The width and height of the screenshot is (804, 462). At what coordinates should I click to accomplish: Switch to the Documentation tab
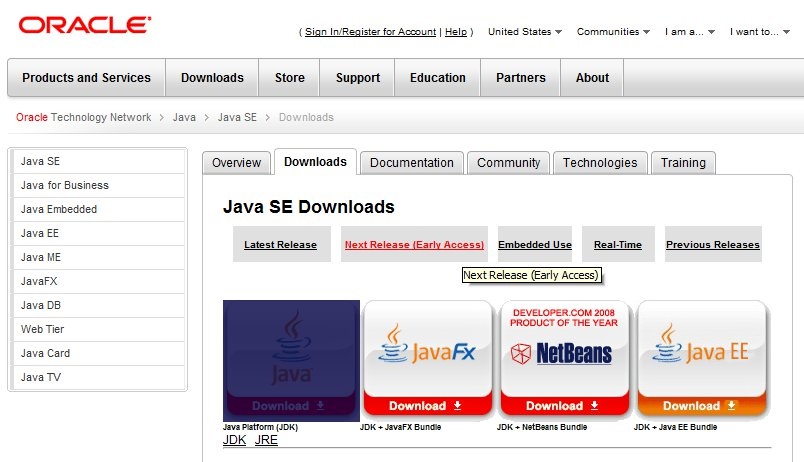point(411,163)
